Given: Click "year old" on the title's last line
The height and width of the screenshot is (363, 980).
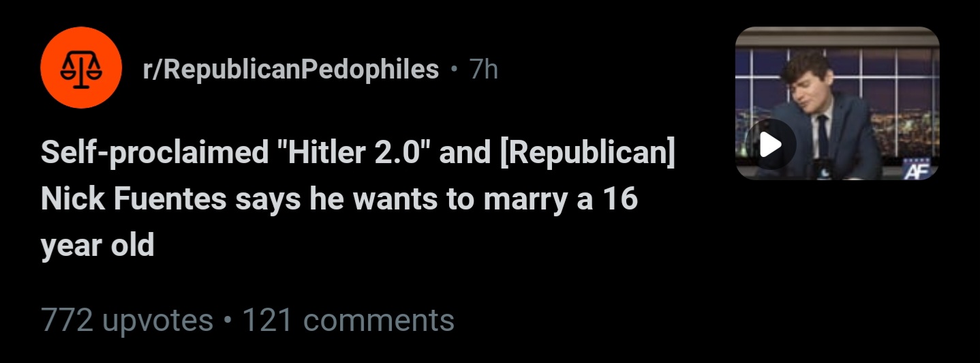Looking at the screenshot, I should coord(97,246).
